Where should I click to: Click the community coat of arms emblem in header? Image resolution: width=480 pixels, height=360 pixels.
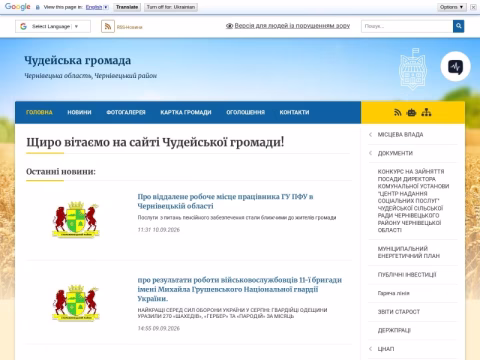(413, 69)
